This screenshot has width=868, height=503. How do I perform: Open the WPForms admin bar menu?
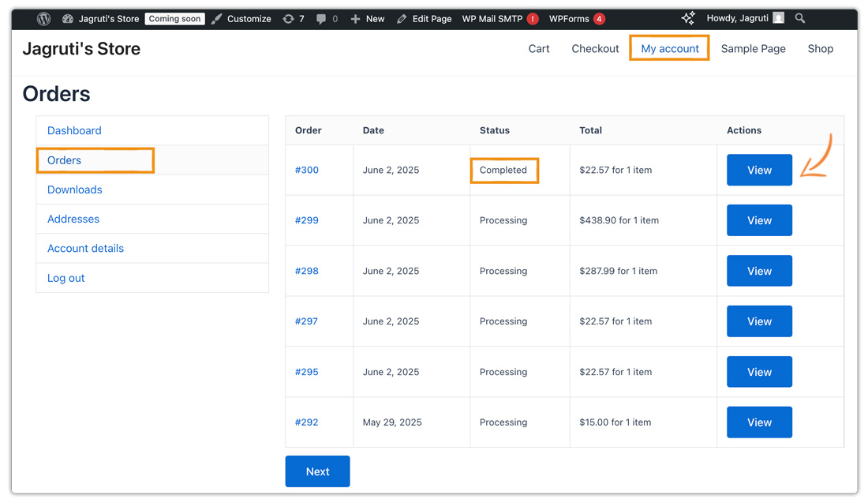coord(569,19)
